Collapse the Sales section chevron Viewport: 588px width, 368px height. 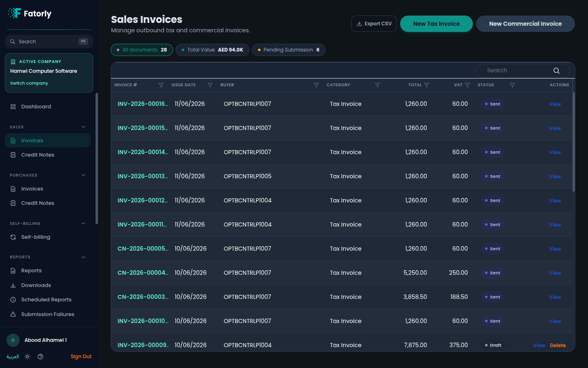click(x=83, y=127)
